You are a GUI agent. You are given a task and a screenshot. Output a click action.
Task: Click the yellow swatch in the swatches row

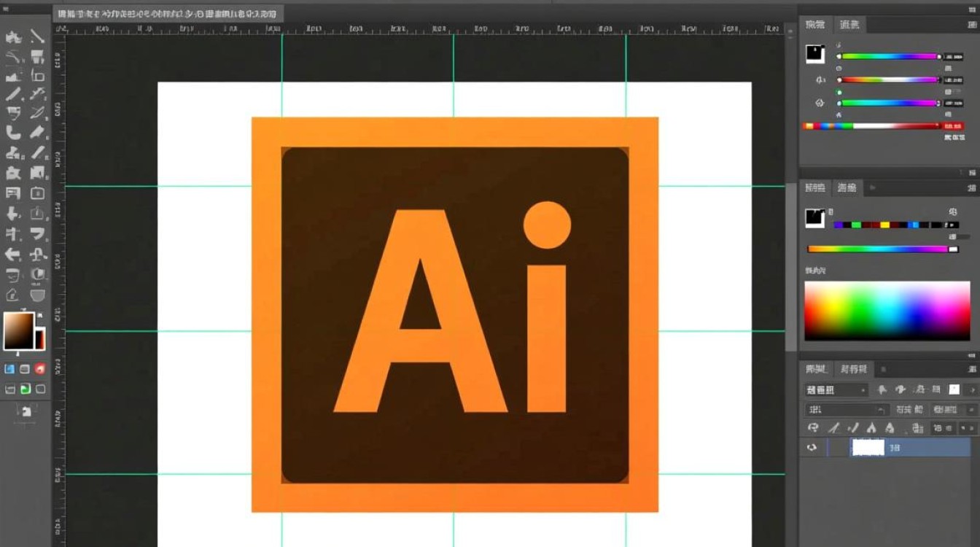click(x=884, y=225)
